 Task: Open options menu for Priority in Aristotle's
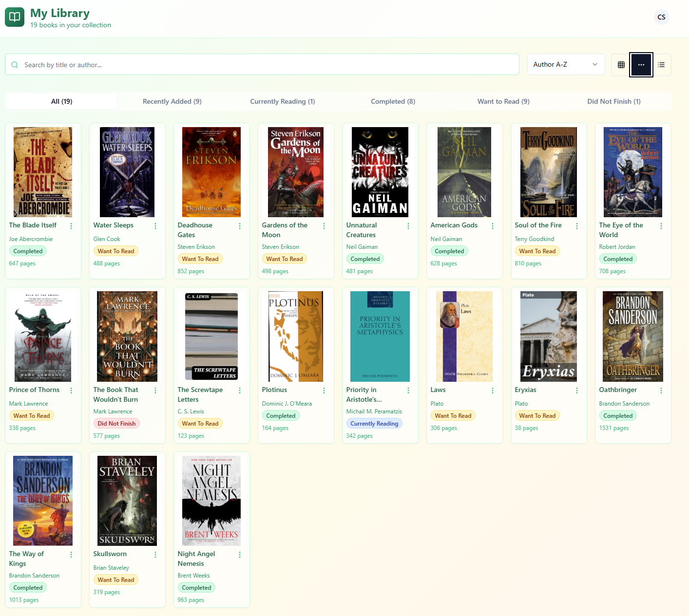click(x=408, y=391)
